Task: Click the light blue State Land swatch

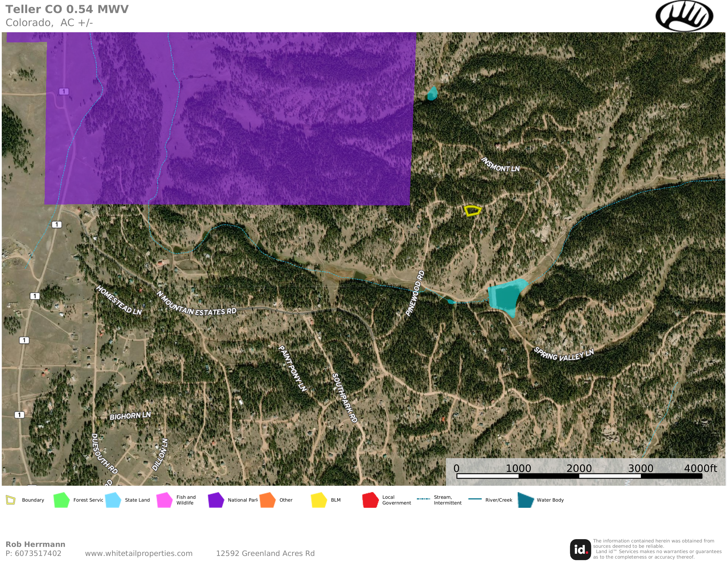Action: (113, 500)
